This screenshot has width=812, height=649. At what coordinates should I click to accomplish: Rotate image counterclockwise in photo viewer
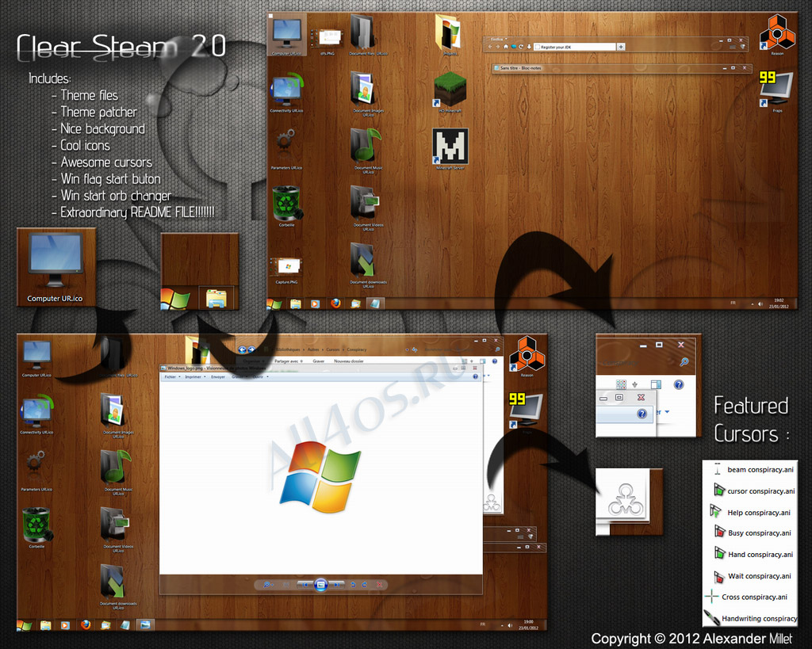pos(353,585)
